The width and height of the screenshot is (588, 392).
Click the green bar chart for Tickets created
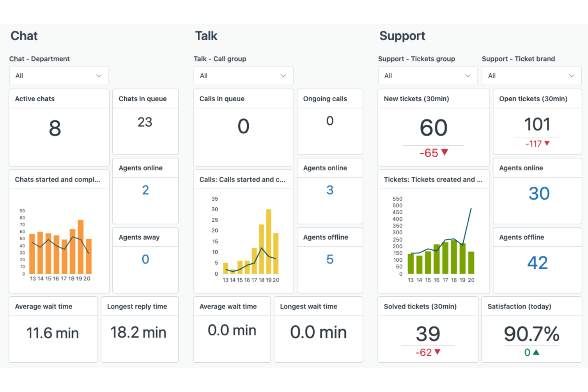[441, 258]
